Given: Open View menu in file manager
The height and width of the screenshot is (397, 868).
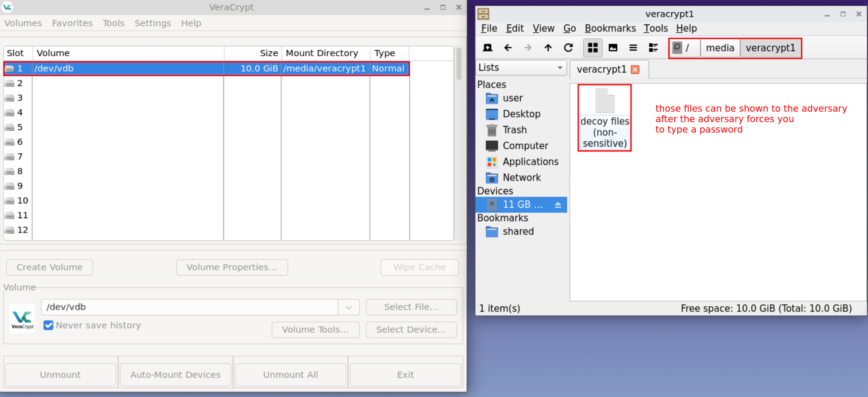Looking at the screenshot, I should [543, 28].
